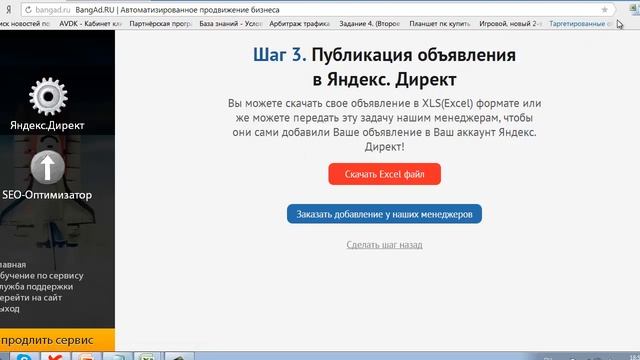Bookmark the page with the star icon
Image resolution: width=640 pixels, height=360 pixels.
point(604,9)
